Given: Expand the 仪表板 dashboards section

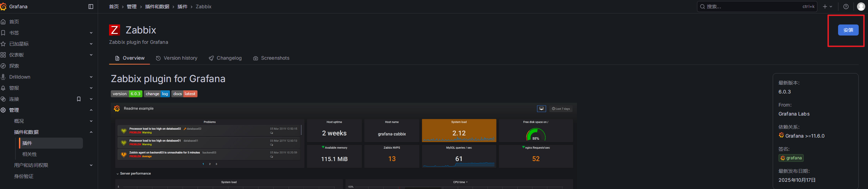Looking at the screenshot, I should (91, 55).
